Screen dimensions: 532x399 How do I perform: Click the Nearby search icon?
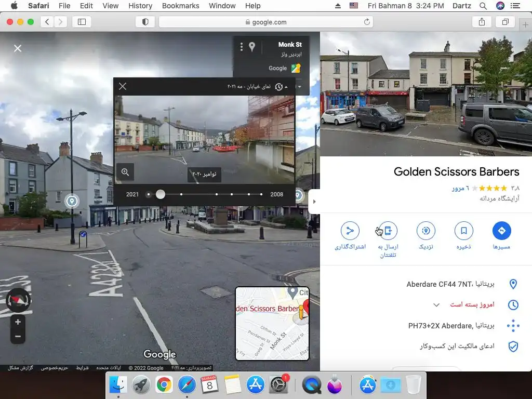click(x=426, y=230)
